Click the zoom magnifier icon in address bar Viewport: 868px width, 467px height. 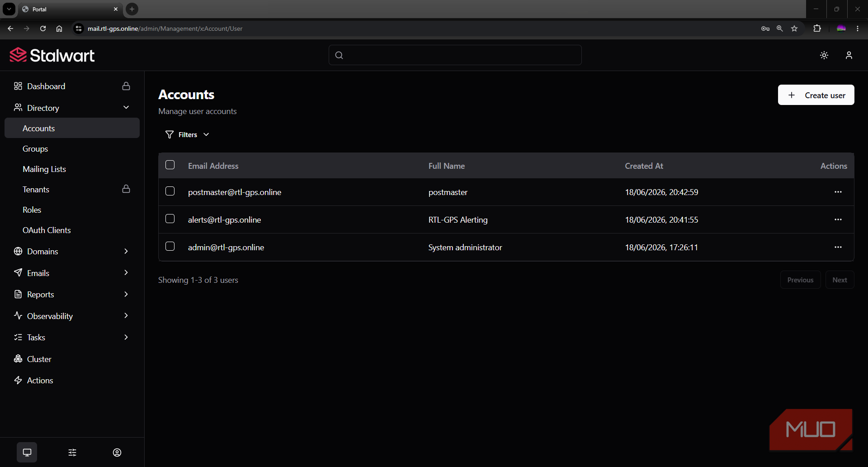780,29
